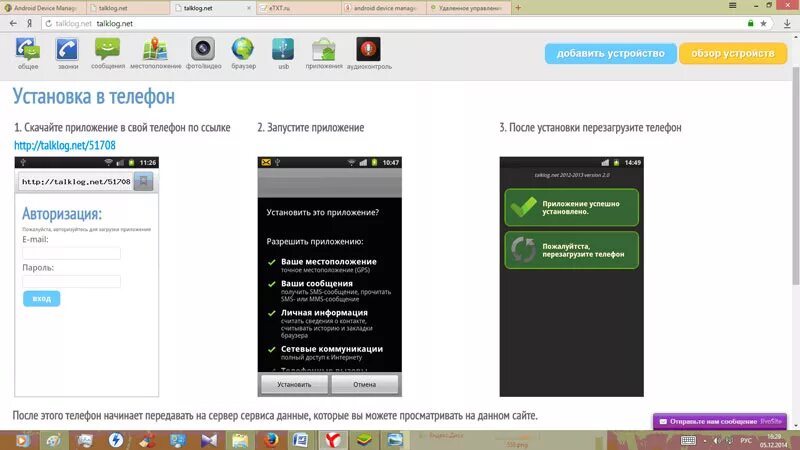
Task: Click Приложение успешно установлено panel
Action: click(571, 207)
